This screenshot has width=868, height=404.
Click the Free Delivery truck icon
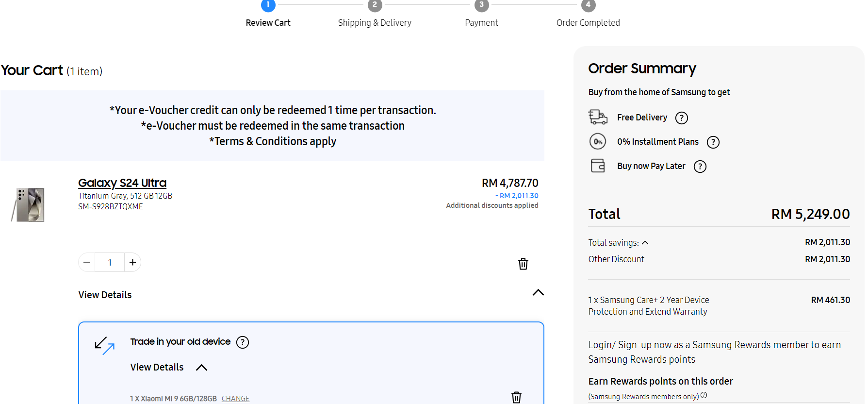598,117
